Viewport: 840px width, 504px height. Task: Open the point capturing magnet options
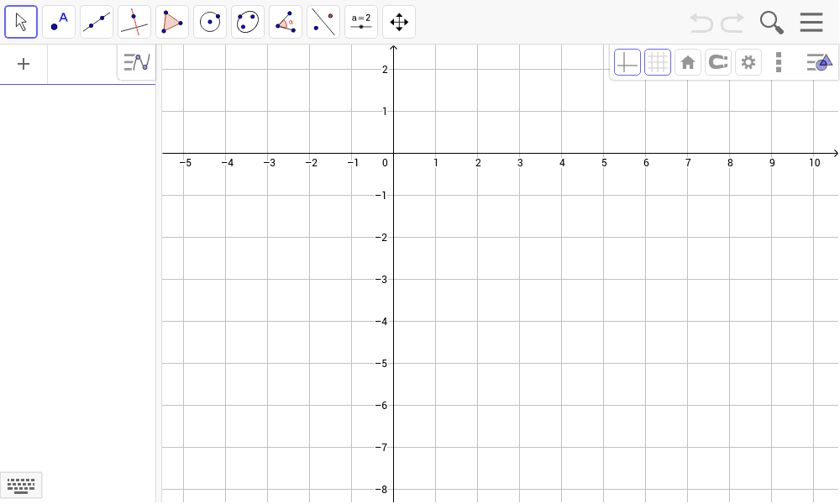[x=718, y=63]
